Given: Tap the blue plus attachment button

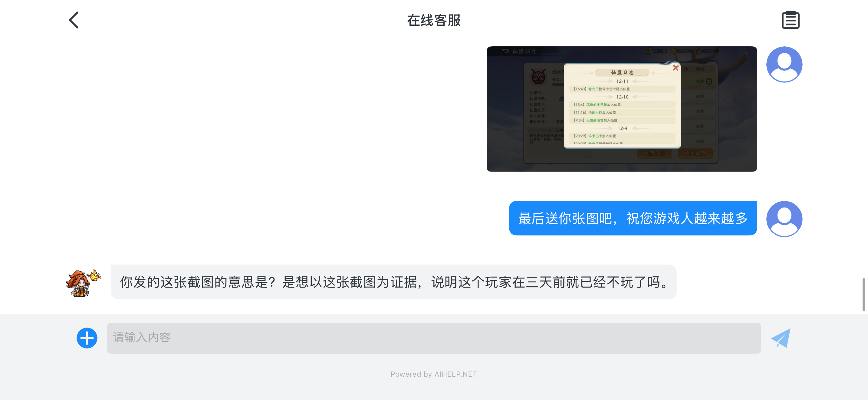Looking at the screenshot, I should [87, 338].
